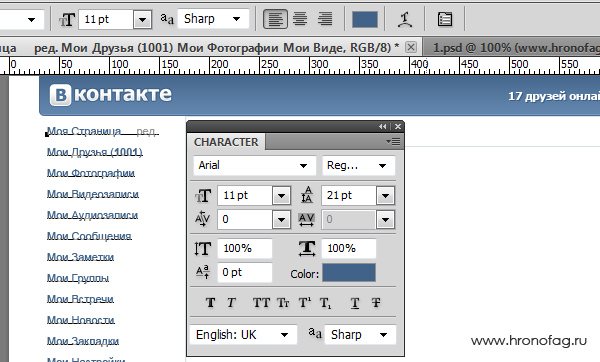Switch to the 1.psd document tab
Screen dimensions: 600x362
coord(513,47)
